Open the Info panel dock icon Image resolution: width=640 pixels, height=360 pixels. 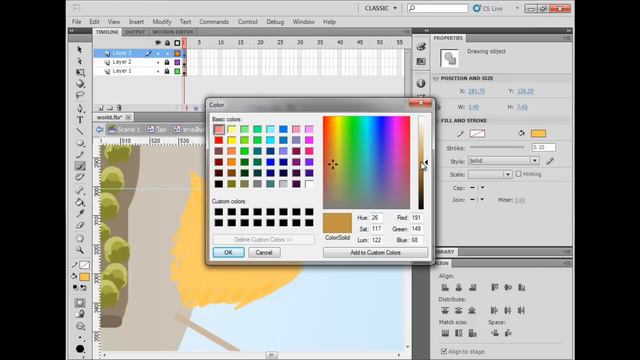[x=421, y=83]
